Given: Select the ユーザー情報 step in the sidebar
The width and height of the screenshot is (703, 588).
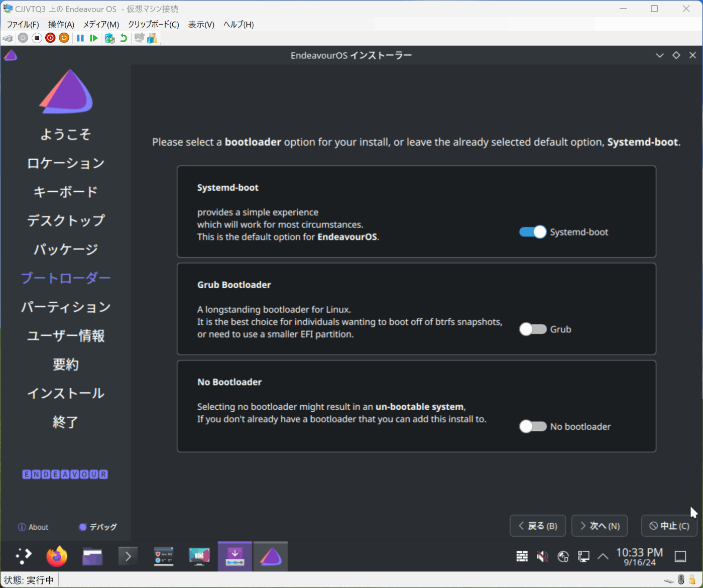Looking at the screenshot, I should click(x=66, y=336).
